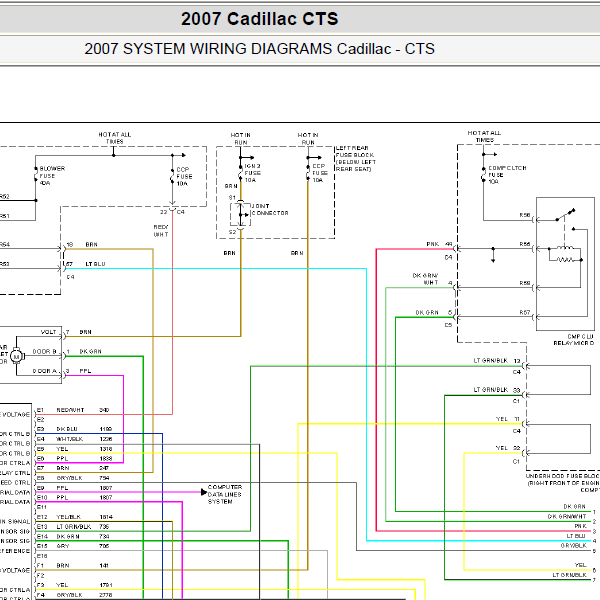Click the E13 LT GRN/BLK row
This screenshot has width=600, height=600.
(73, 527)
